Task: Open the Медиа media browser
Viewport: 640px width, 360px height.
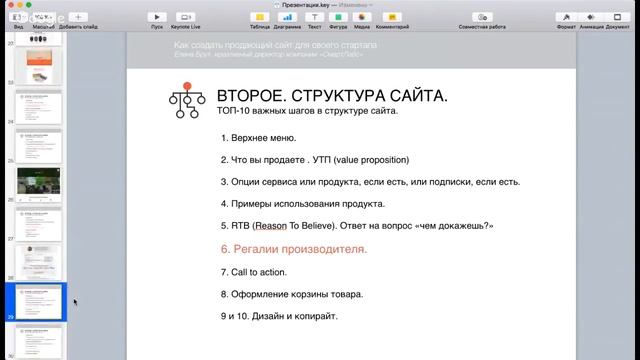Action: (362, 17)
